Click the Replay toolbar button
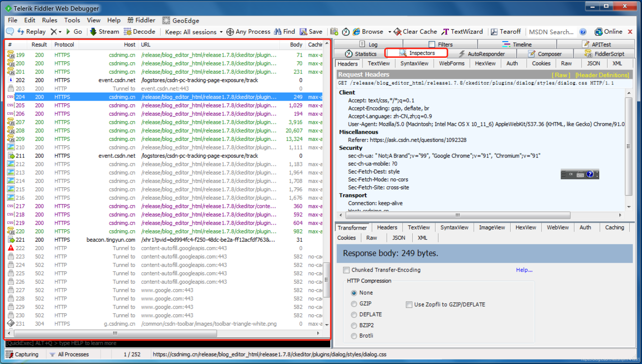 (32, 32)
